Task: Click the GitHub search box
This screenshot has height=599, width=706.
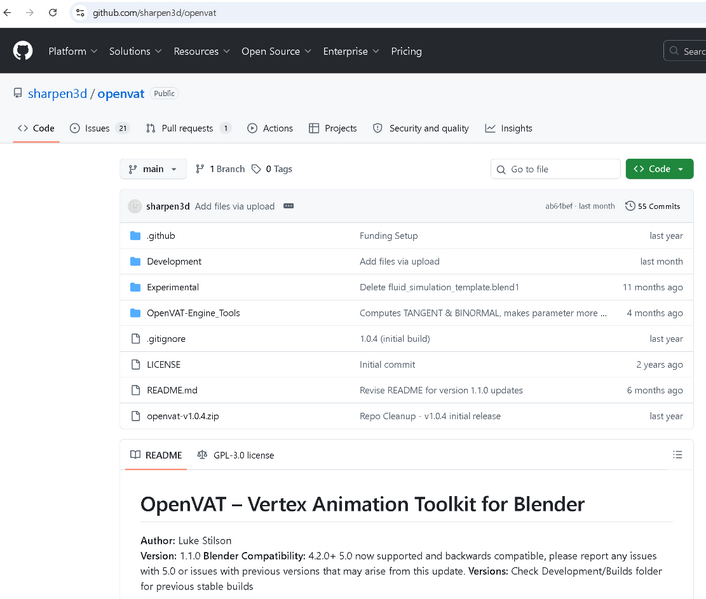Action: click(x=684, y=51)
